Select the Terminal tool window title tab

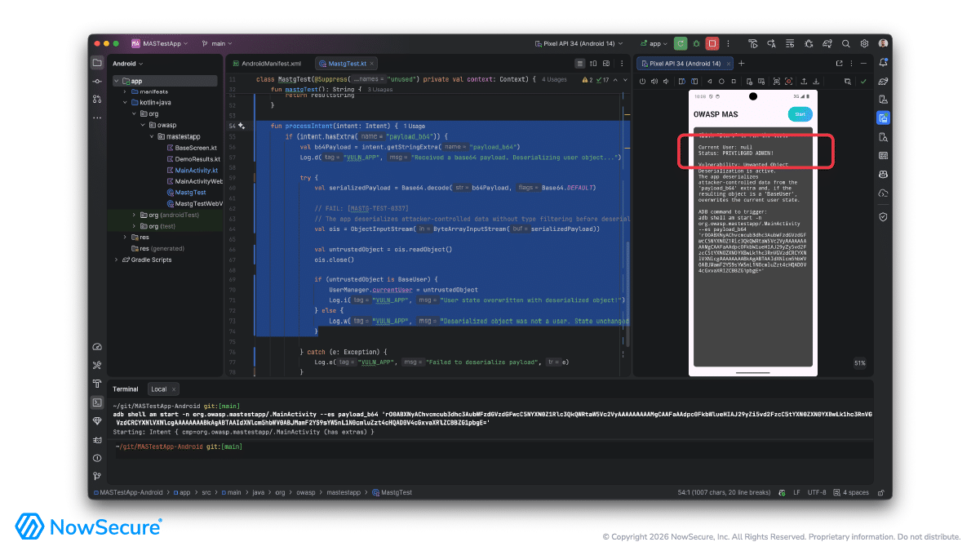point(126,389)
